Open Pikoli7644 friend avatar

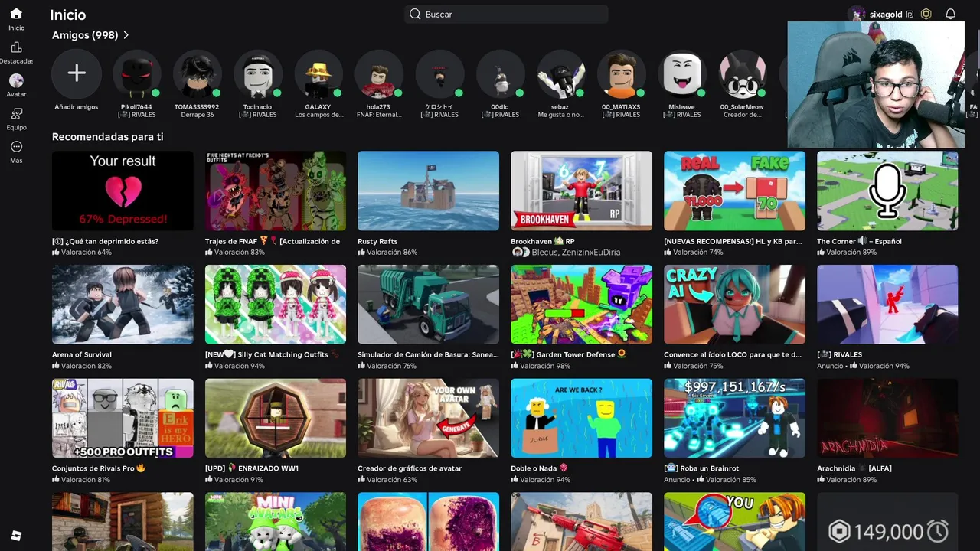point(137,74)
